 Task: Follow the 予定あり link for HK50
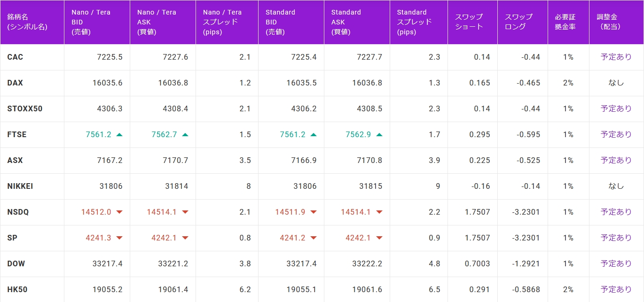(616, 289)
